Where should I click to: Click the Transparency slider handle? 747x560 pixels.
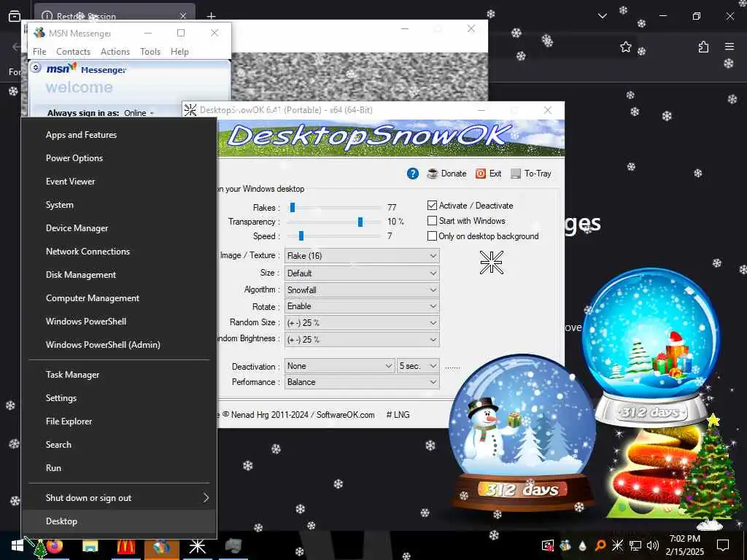[360, 222]
